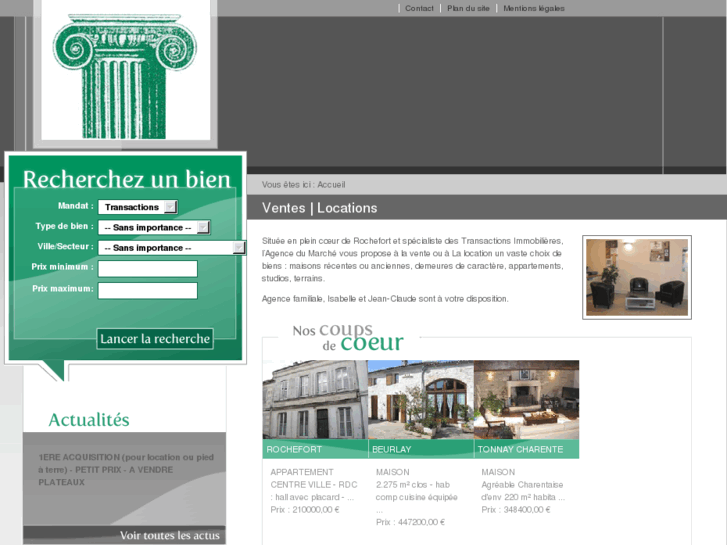Screen dimensions: 727x545
Task: Click the Accueil breadcrumb
Action: point(331,185)
